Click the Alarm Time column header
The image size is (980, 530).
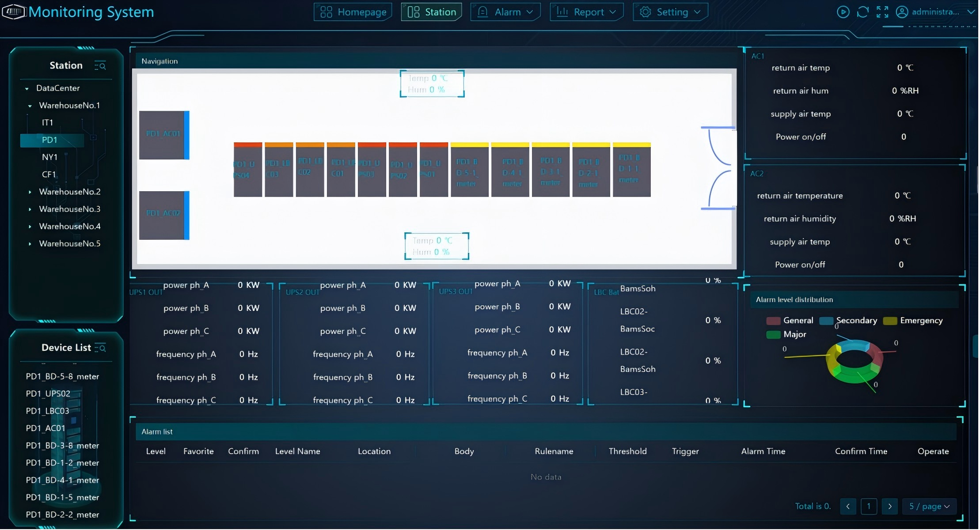(764, 452)
